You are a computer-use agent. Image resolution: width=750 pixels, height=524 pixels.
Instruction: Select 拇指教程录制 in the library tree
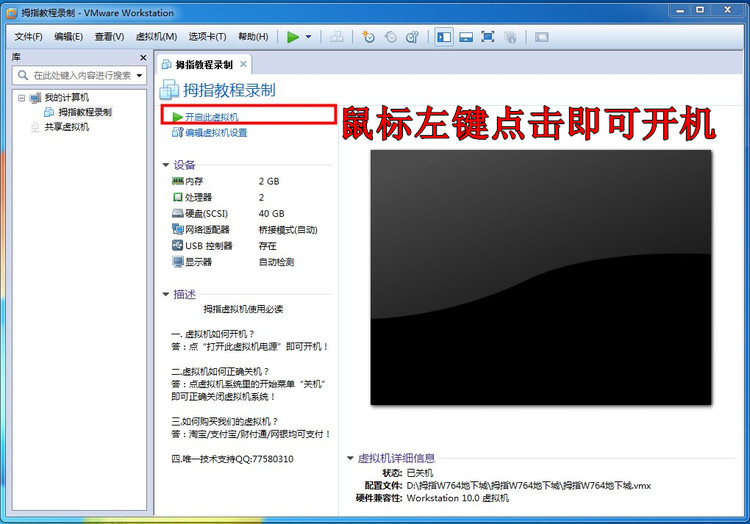pyautogui.click(x=85, y=112)
